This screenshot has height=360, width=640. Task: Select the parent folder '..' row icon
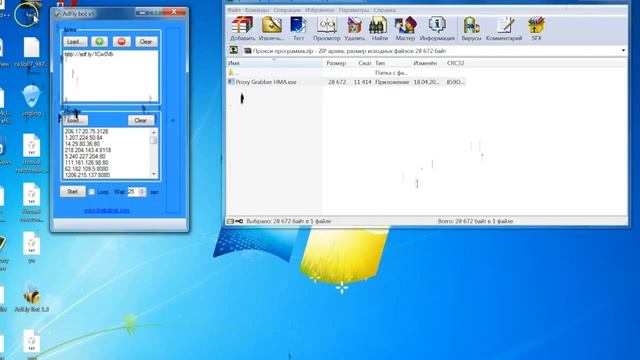pos(231,73)
